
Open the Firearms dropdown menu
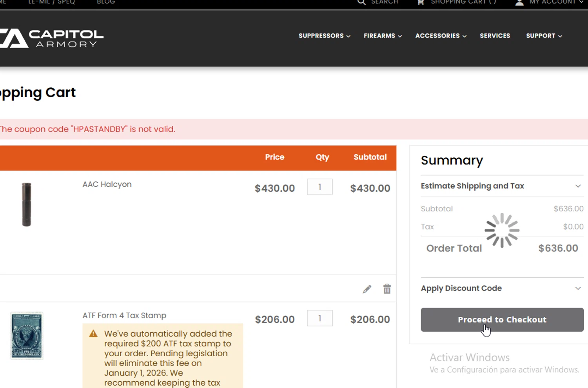[x=383, y=36]
